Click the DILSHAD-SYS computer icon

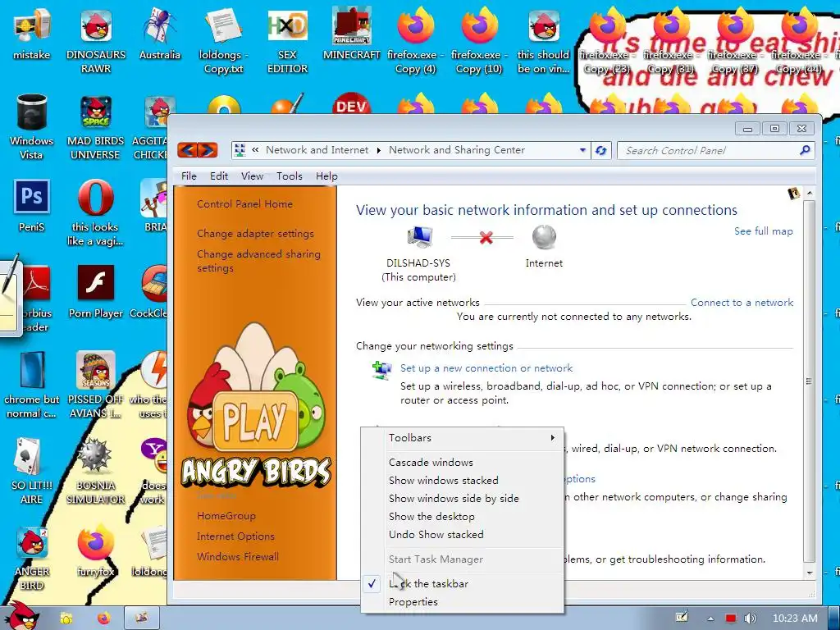pos(419,236)
